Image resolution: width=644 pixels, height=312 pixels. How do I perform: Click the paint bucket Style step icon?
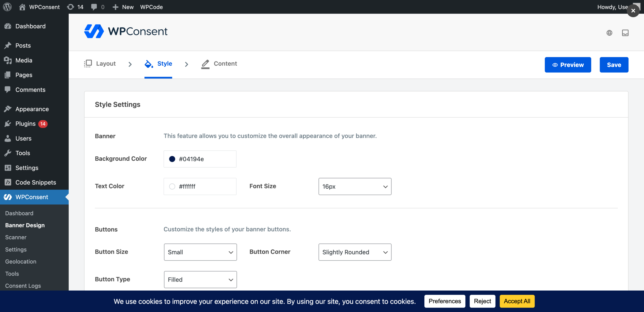tap(148, 64)
